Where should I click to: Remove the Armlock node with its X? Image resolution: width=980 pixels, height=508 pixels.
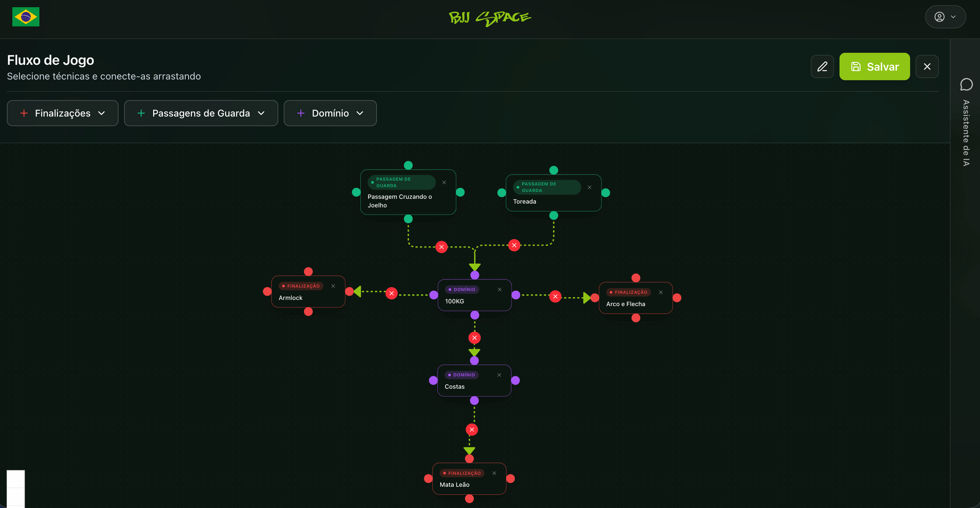pos(333,286)
